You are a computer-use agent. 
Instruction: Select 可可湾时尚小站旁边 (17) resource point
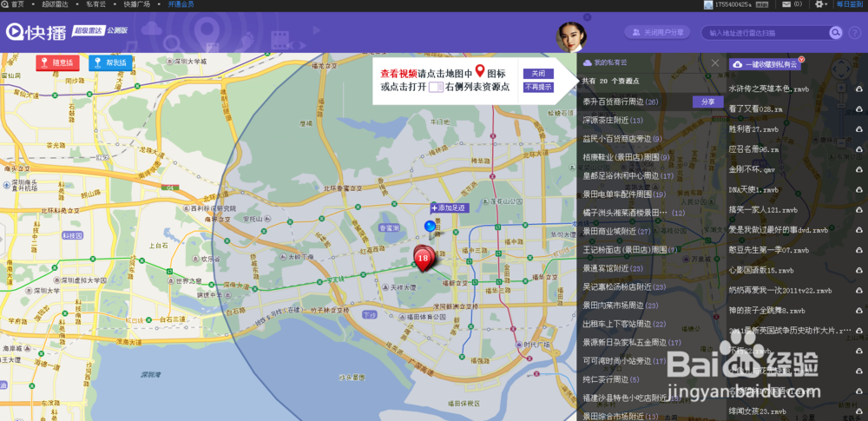624,361
